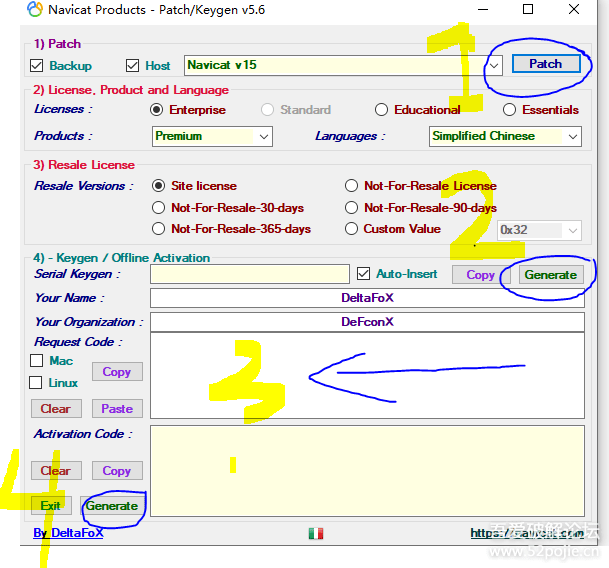
Task: Copy the serial key with Copy button
Action: (480, 275)
